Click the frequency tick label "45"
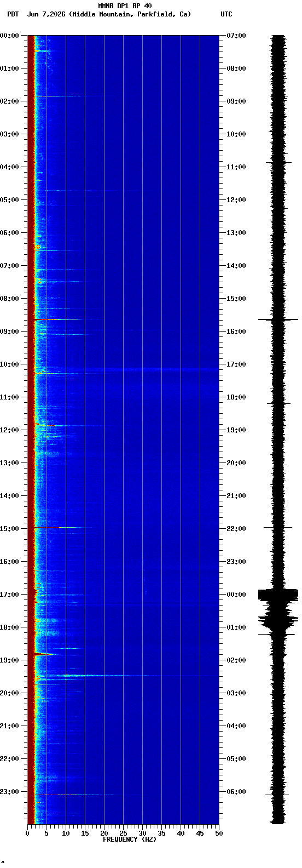302x868 pixels. (200, 833)
